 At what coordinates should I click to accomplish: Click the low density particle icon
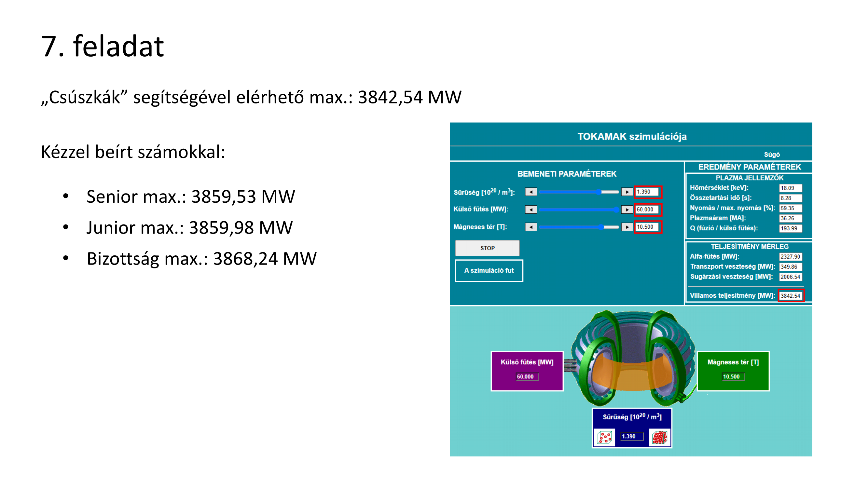tap(604, 438)
